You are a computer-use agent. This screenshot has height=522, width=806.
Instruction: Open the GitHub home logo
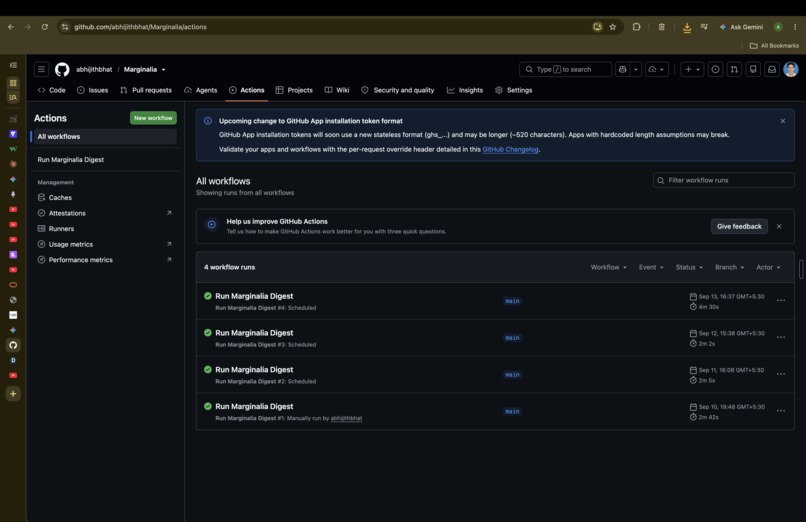click(62, 69)
